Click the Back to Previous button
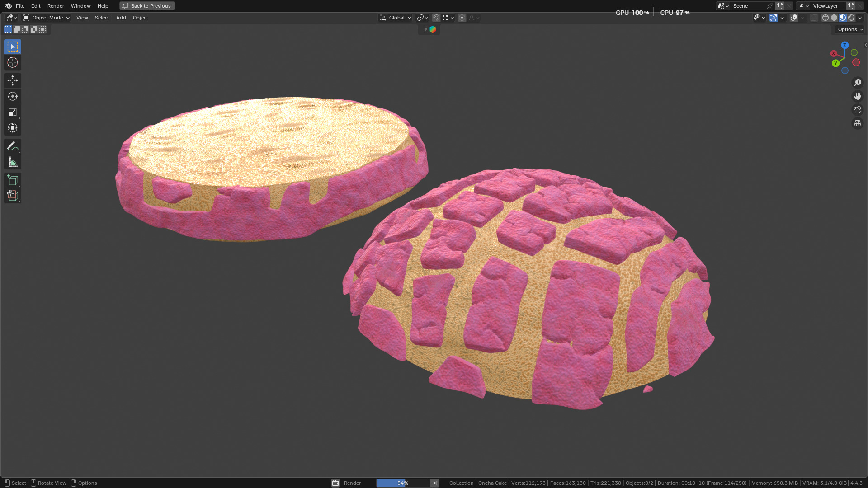Screen dimensions: 868x488 pos(147,6)
